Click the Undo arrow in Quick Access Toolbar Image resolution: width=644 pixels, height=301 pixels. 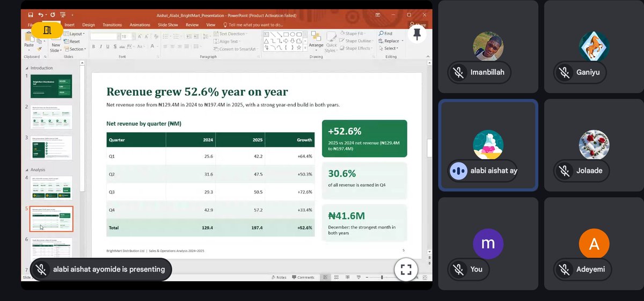41,15
